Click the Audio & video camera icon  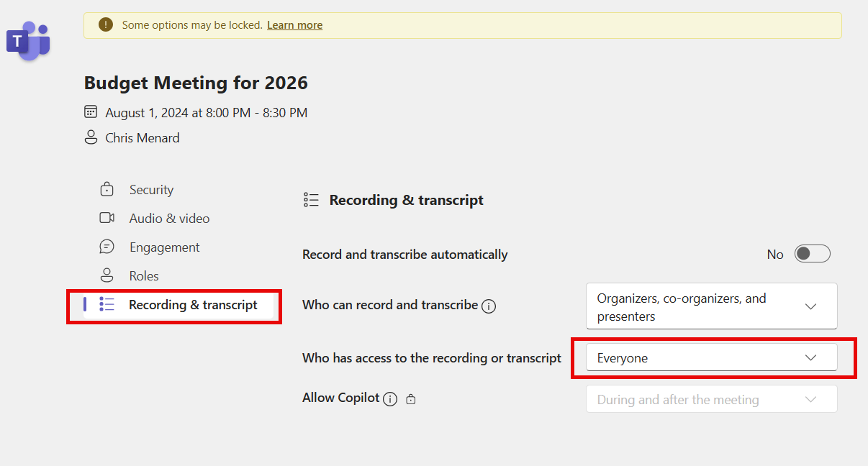[108, 218]
